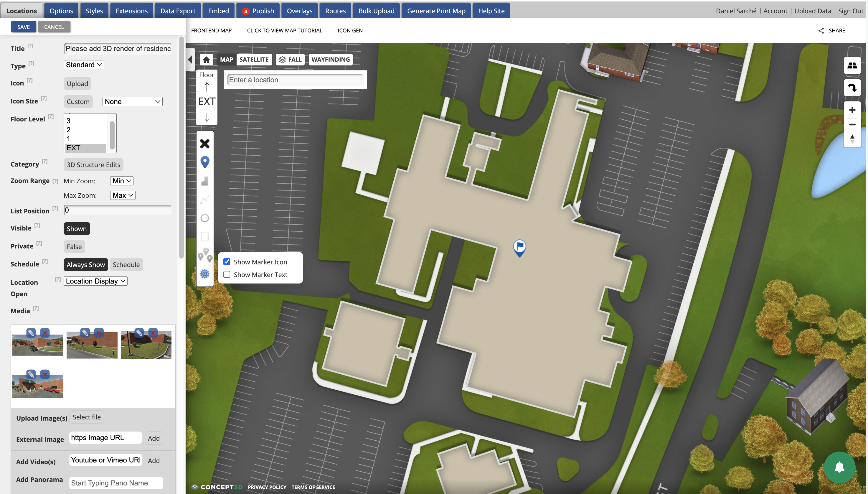Open the blue gear marker settings
Image resolution: width=868 pixels, height=494 pixels.
pos(205,274)
